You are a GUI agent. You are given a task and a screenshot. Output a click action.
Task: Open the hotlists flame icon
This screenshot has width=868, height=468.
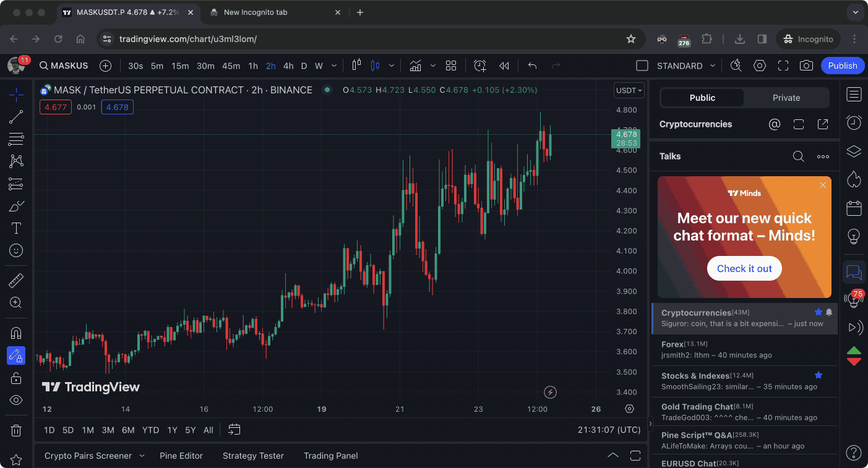854,179
